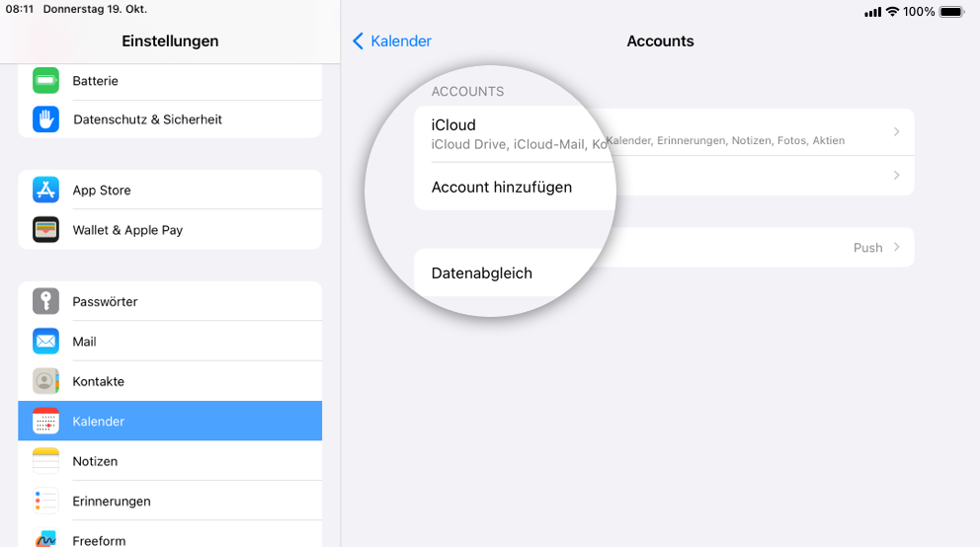The width and height of the screenshot is (980, 547).
Task: Tap the App Store icon
Action: (45, 190)
